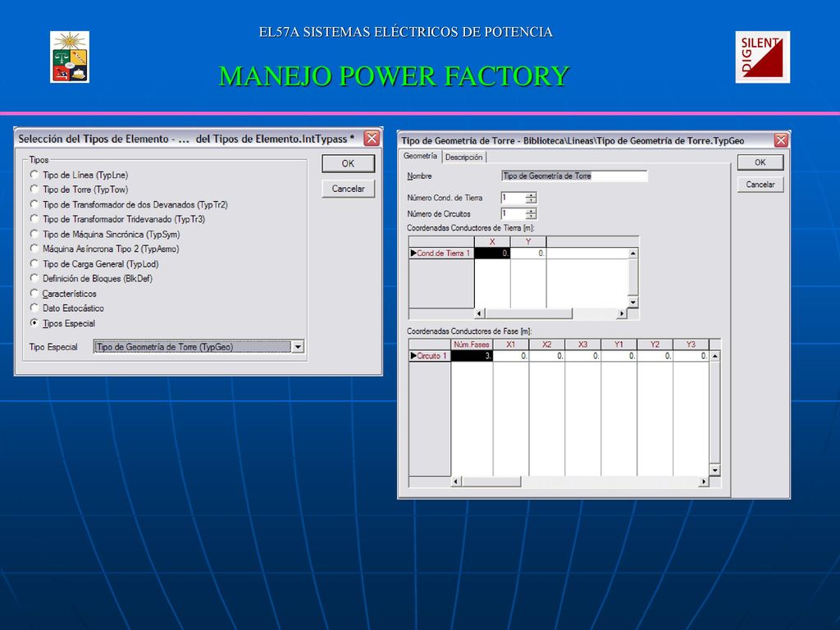Viewport: 840px width, 630px height.
Task: Click right arrow of phase table horizontal scrollbar
Action: coord(704,482)
